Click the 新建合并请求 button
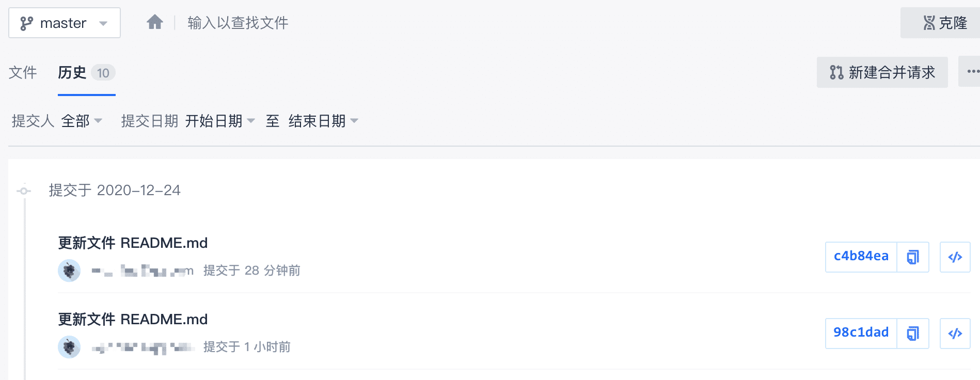 [882, 72]
